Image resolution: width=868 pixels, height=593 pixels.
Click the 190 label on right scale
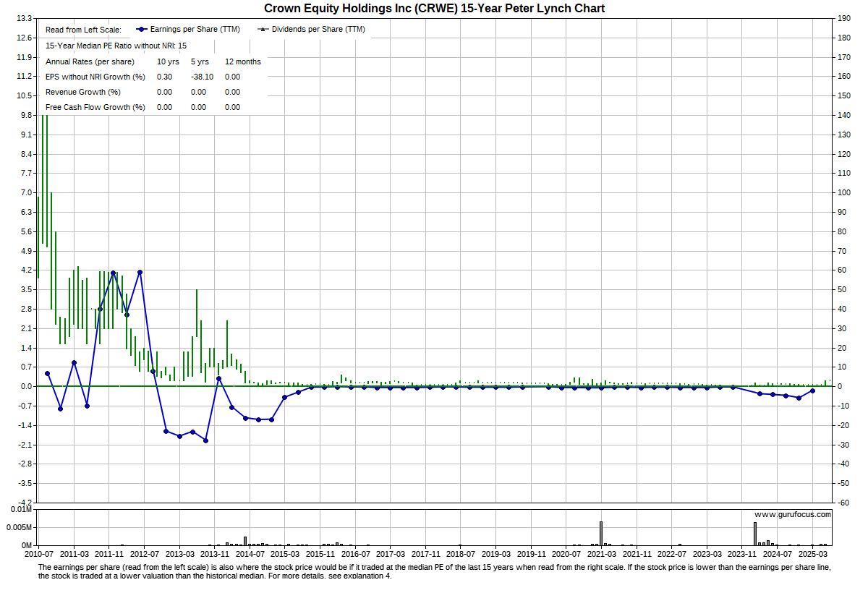pos(843,18)
